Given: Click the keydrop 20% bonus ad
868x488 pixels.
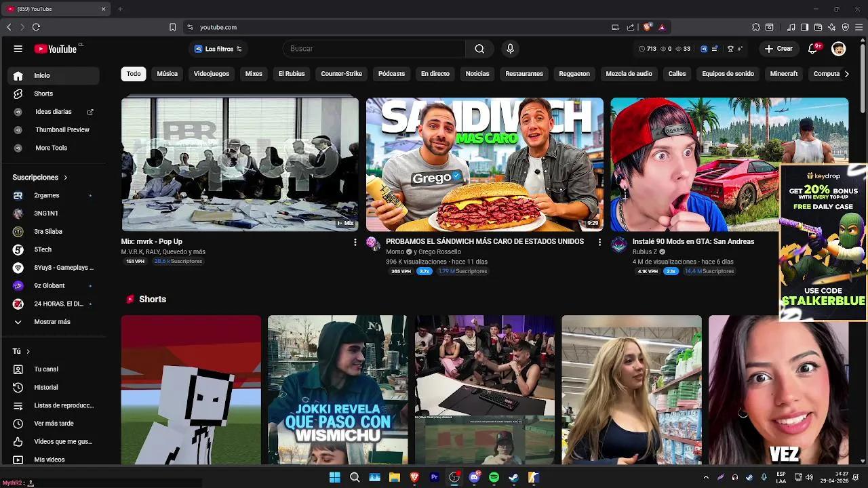Looking at the screenshot, I should [823, 242].
